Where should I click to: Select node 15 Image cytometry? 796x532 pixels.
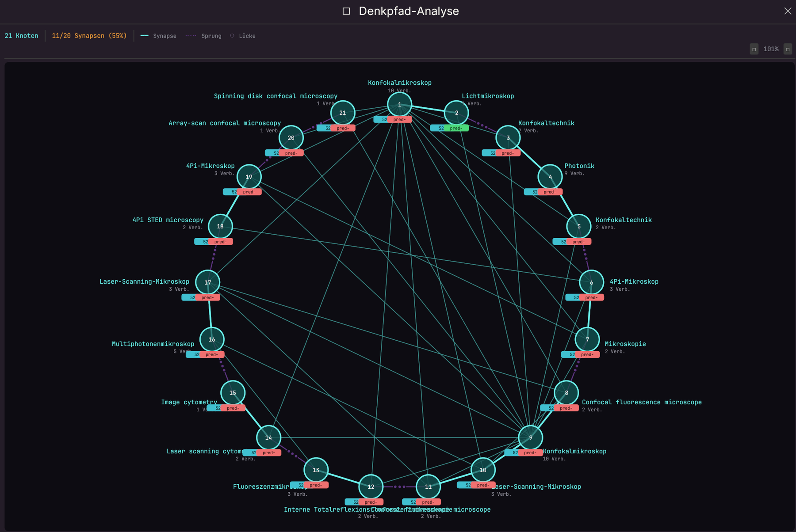[233, 393]
